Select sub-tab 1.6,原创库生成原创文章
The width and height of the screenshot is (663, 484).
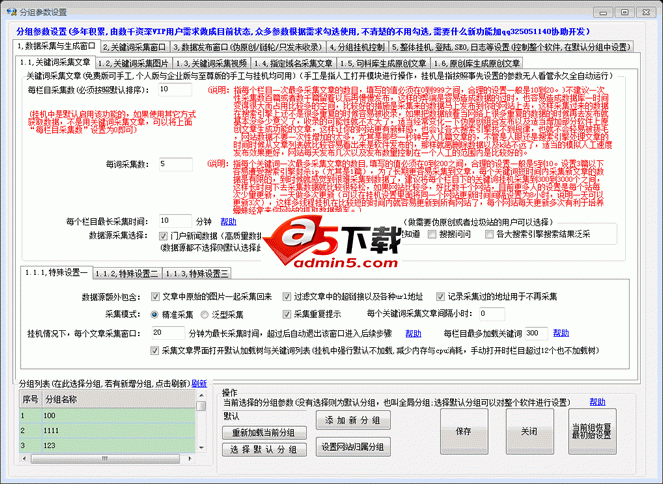477,63
